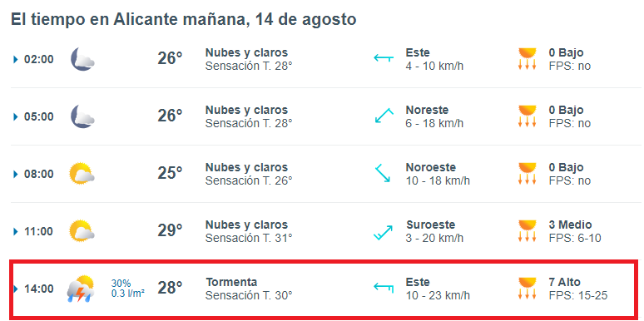Screen dimensions: 644x321
Task: Click the sun and cloud icon at 11:00
Action: tap(82, 231)
